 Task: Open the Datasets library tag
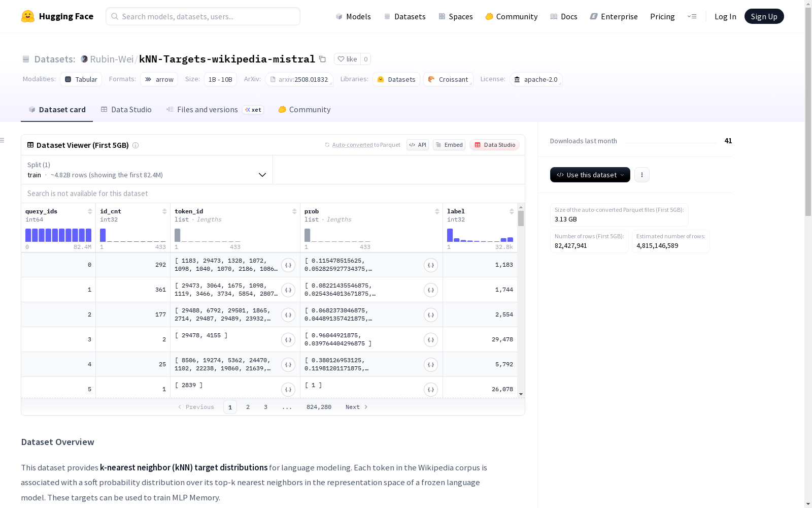396,79
